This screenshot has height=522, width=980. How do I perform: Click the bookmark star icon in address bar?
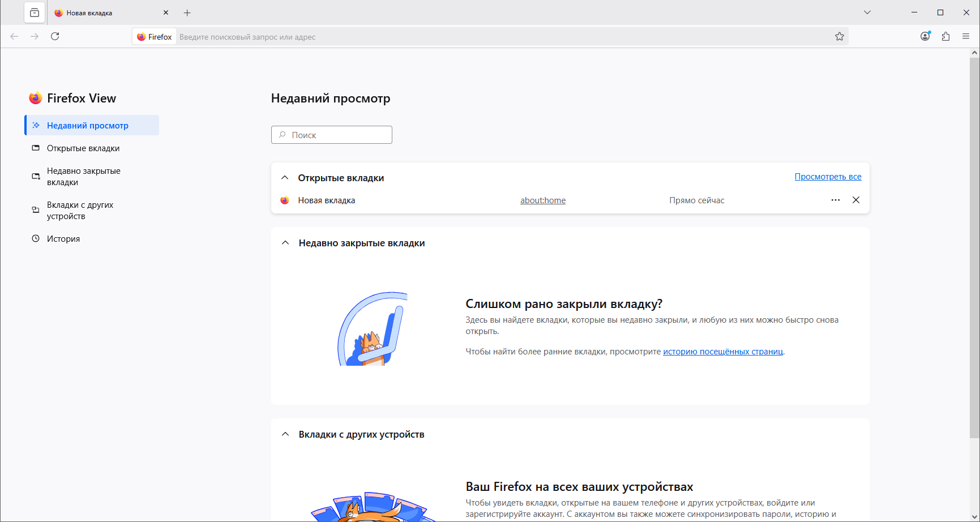(839, 37)
